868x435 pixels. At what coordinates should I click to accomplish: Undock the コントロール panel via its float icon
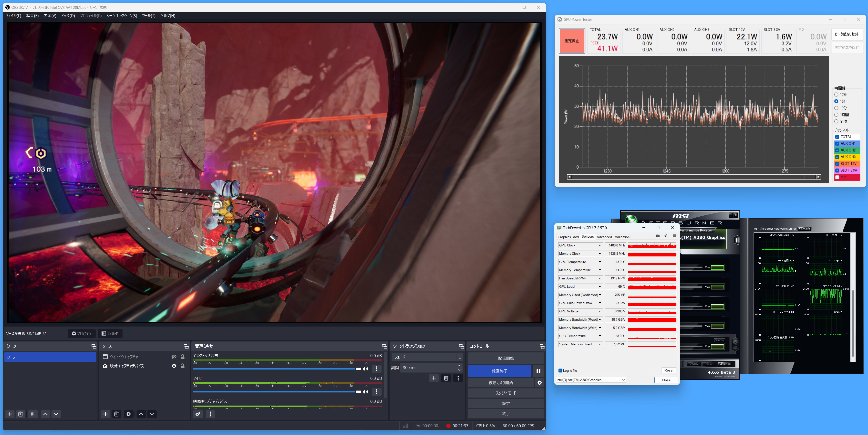pos(542,346)
